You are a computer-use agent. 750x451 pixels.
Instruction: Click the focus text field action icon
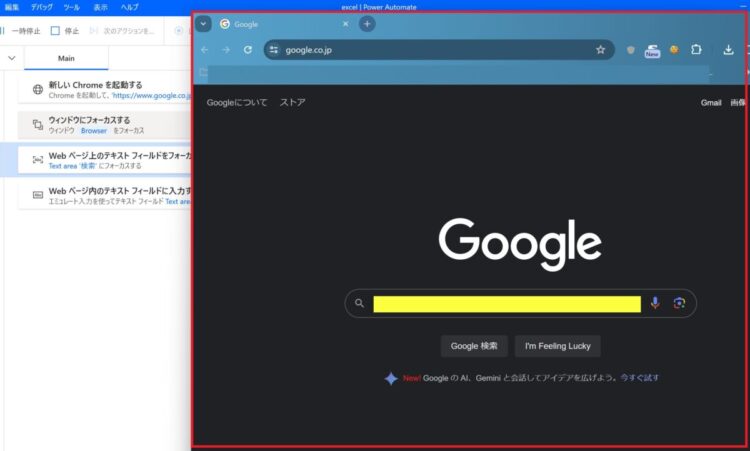(38, 160)
